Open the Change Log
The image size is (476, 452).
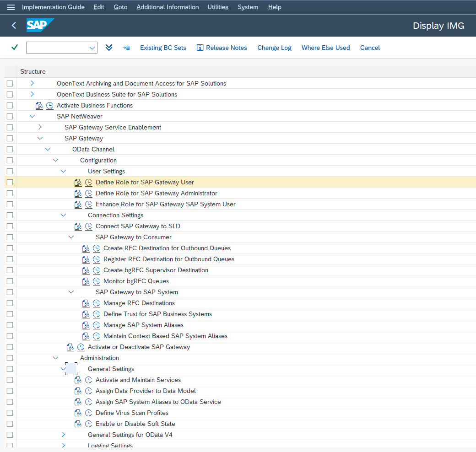275,48
